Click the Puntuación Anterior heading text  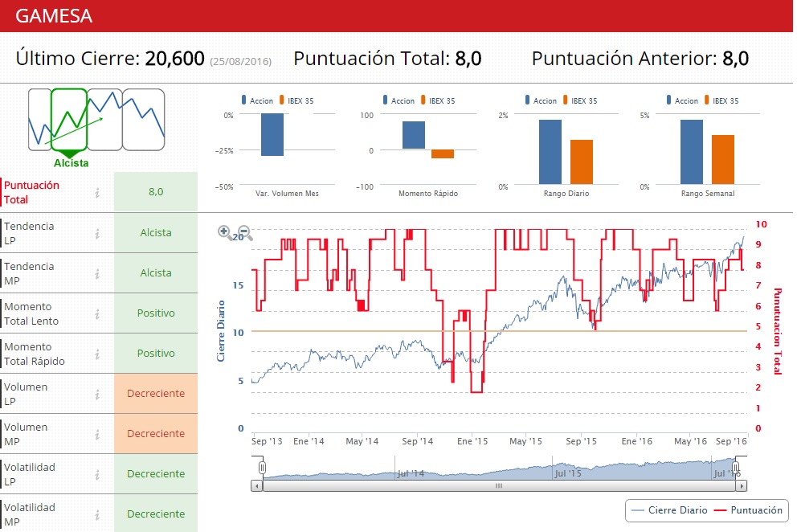point(624,59)
